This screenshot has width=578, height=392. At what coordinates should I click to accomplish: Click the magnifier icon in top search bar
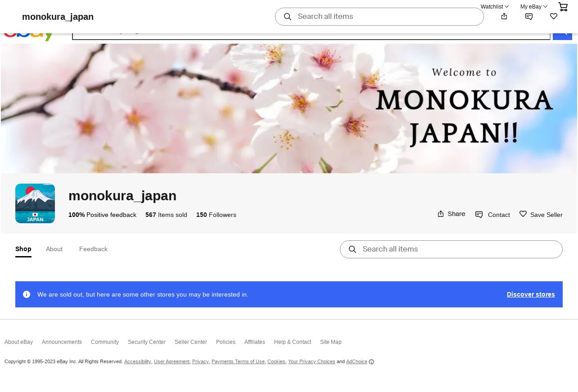coord(288,17)
